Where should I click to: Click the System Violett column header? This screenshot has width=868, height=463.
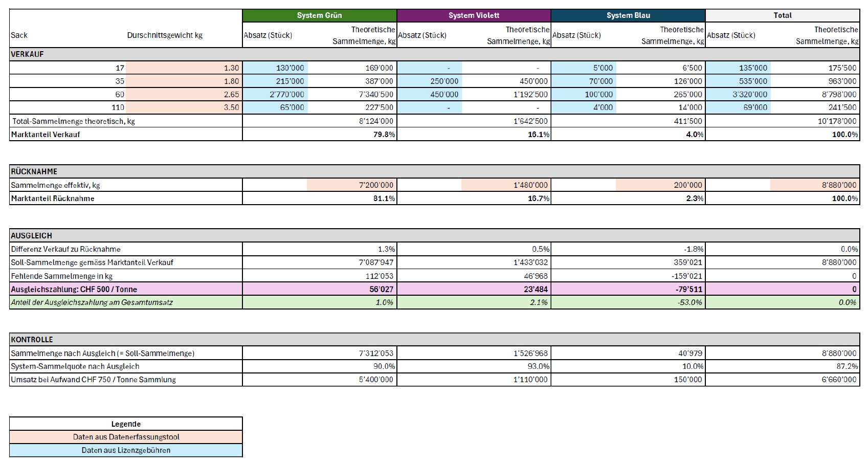click(x=474, y=15)
